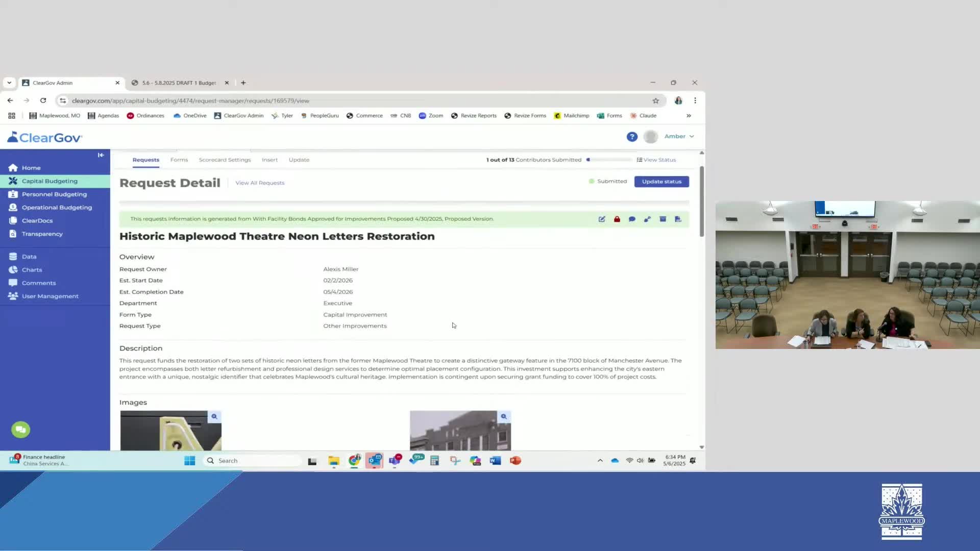Expand the Amber user account dropdown
Image resolution: width=980 pixels, height=551 pixels.
[x=679, y=137]
